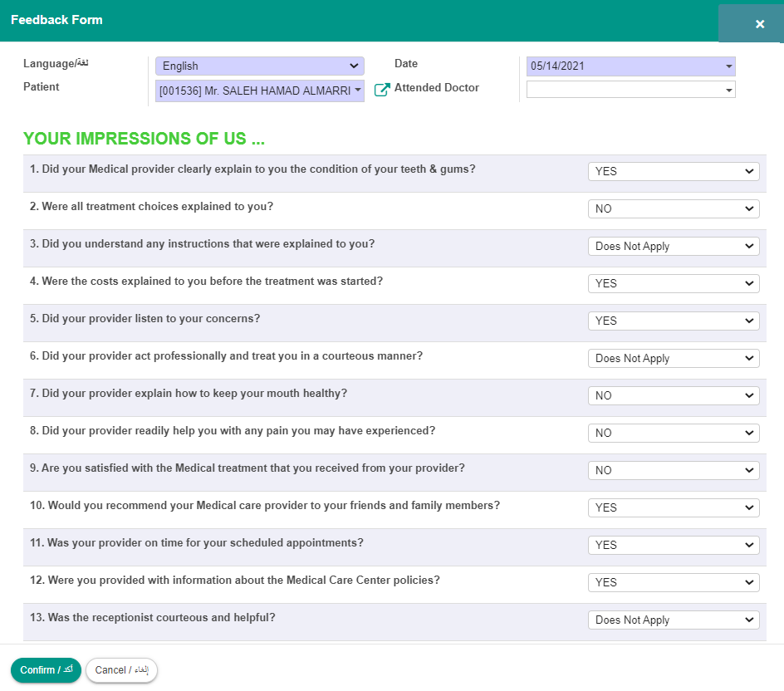Confirm the feedback form

pos(46,670)
